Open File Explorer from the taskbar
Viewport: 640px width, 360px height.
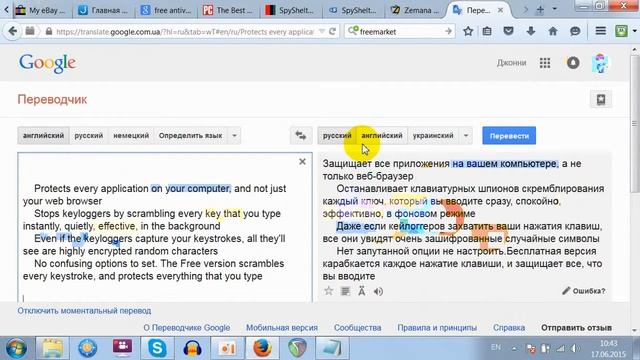click(52, 348)
